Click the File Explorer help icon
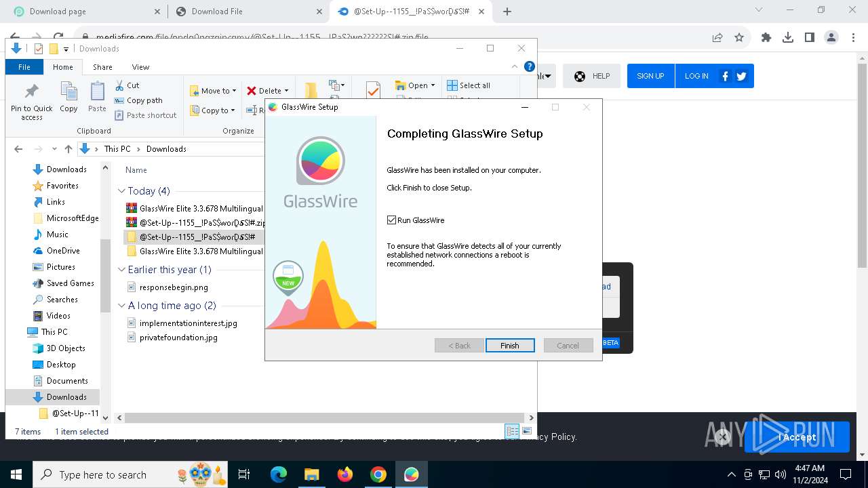Image resolution: width=868 pixels, height=488 pixels. 530,66
